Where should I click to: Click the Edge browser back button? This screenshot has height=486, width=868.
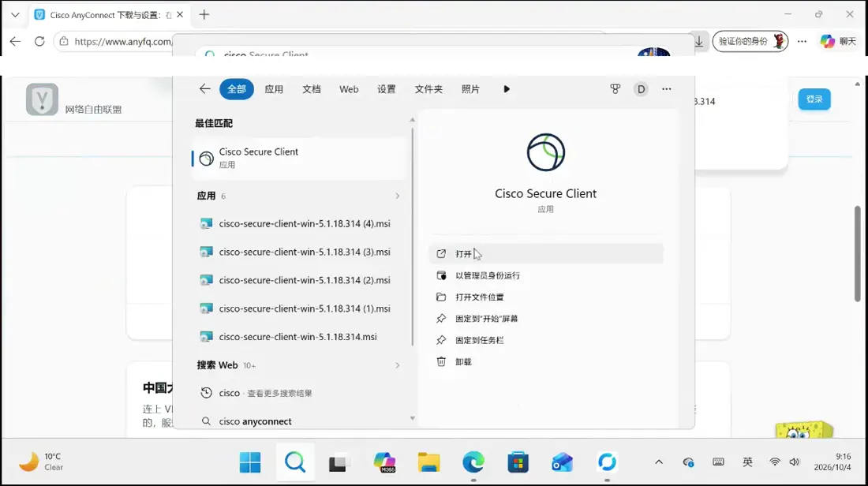tap(15, 41)
